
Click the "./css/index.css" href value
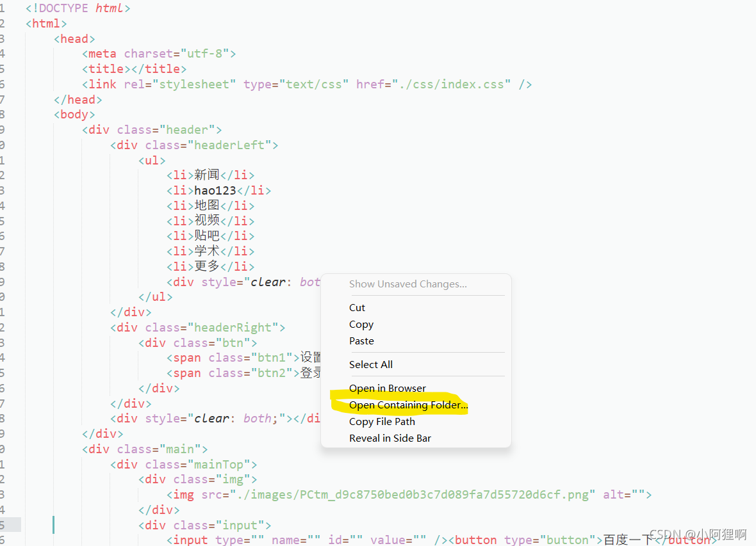coord(451,84)
